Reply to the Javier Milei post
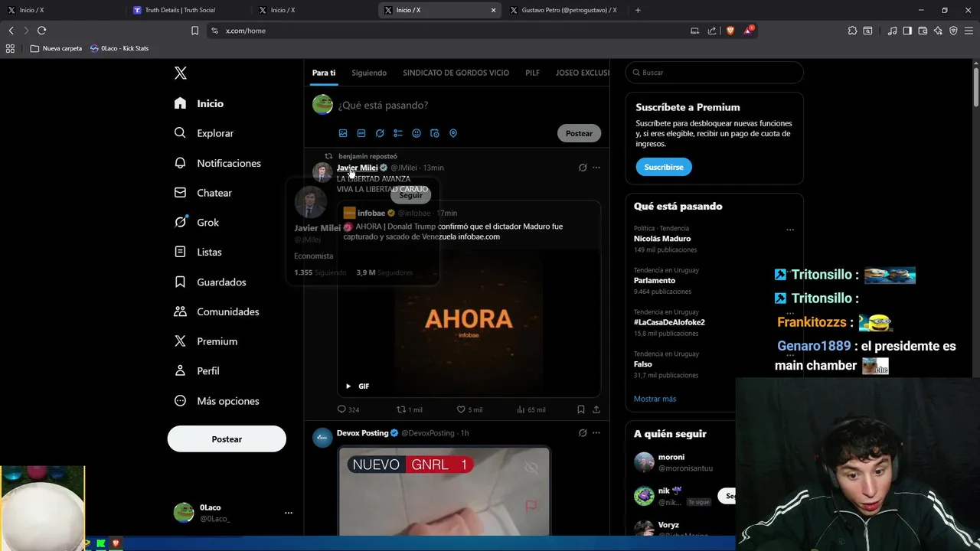 [x=348, y=409]
